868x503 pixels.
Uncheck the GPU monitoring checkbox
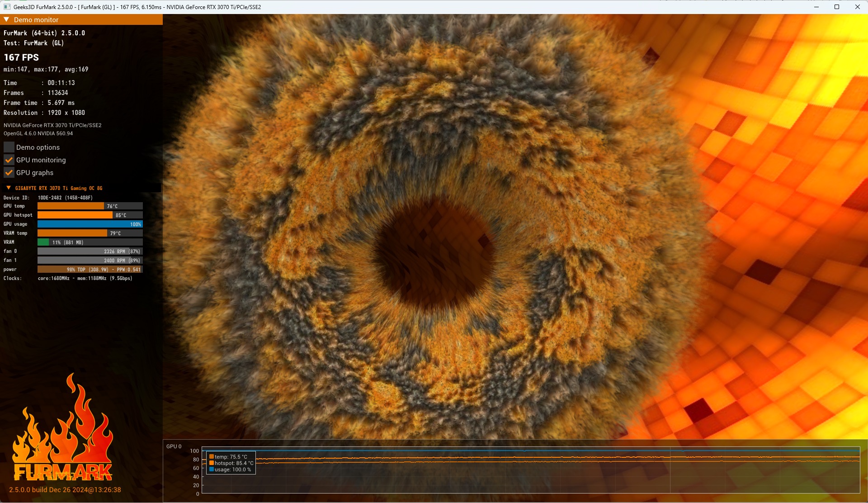click(x=9, y=160)
